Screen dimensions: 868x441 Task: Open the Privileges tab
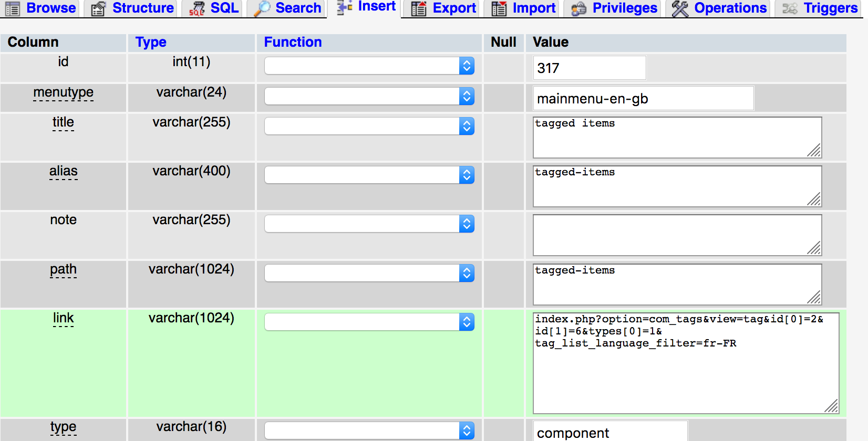[x=625, y=8]
